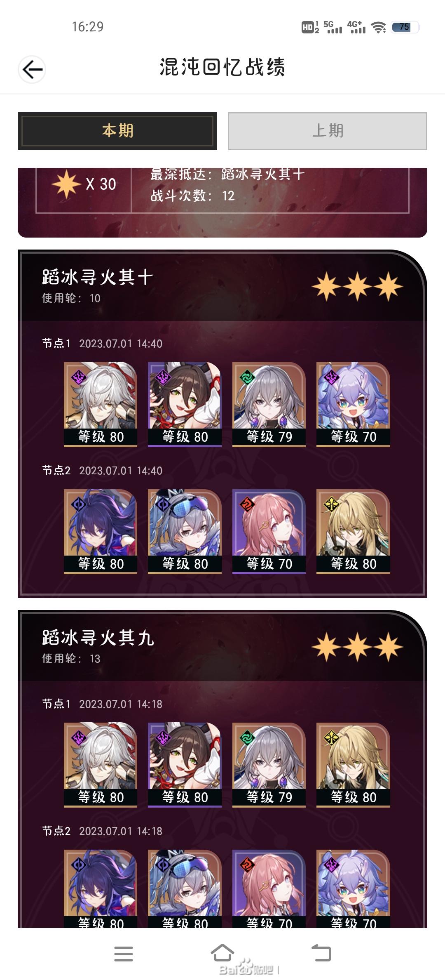The image size is (445, 980).
Task: Open brown-haired level 80 character in 其十 node 1
Action: click(185, 405)
